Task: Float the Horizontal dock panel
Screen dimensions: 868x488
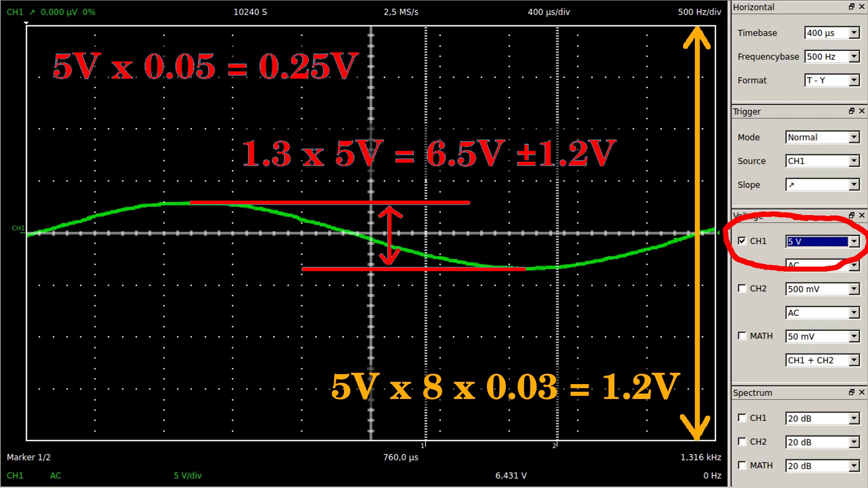Action: tap(852, 7)
